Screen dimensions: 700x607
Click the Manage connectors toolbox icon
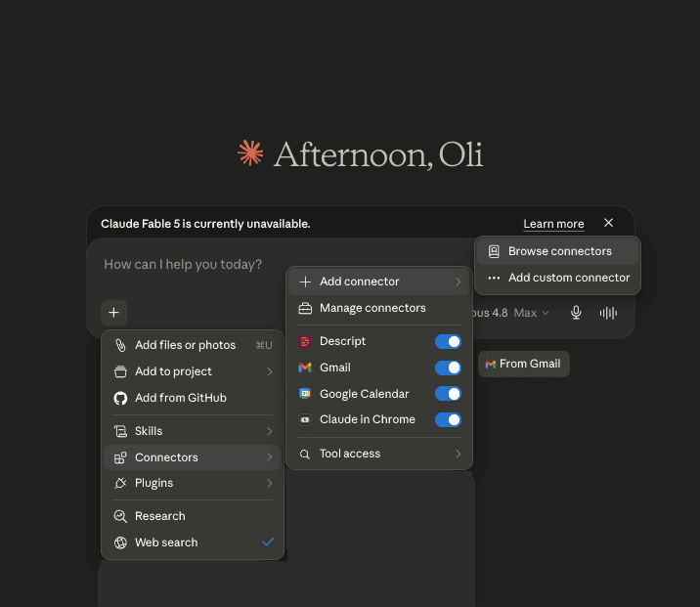pos(305,308)
